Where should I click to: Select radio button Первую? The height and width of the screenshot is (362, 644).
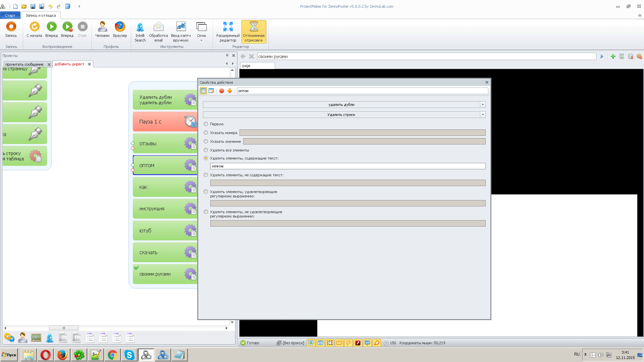pyautogui.click(x=206, y=124)
